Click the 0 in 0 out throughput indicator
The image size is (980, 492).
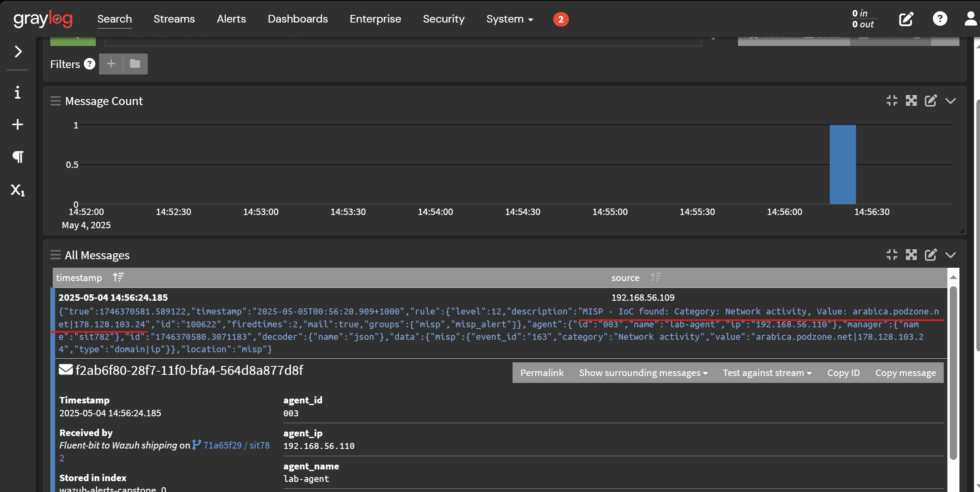pyautogui.click(x=863, y=19)
